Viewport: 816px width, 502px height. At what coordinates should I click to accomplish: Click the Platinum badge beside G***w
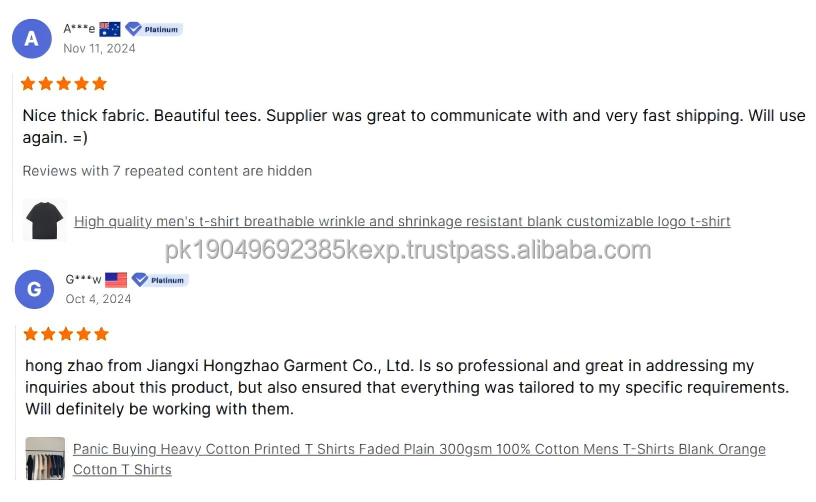coord(160,280)
